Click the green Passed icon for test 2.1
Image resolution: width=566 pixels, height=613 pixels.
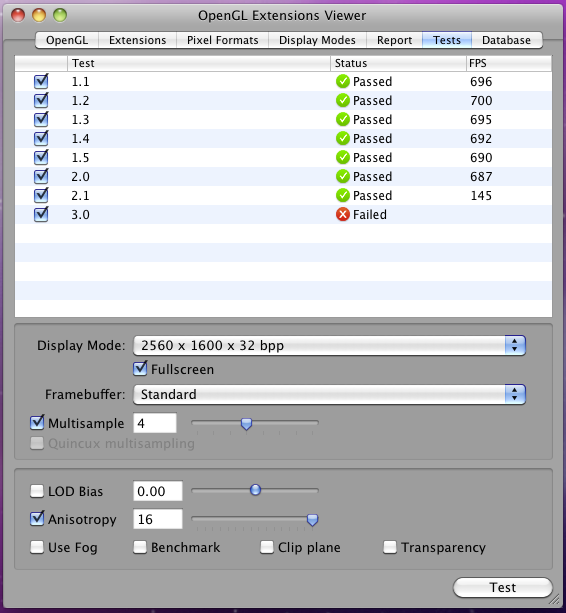[x=343, y=195]
